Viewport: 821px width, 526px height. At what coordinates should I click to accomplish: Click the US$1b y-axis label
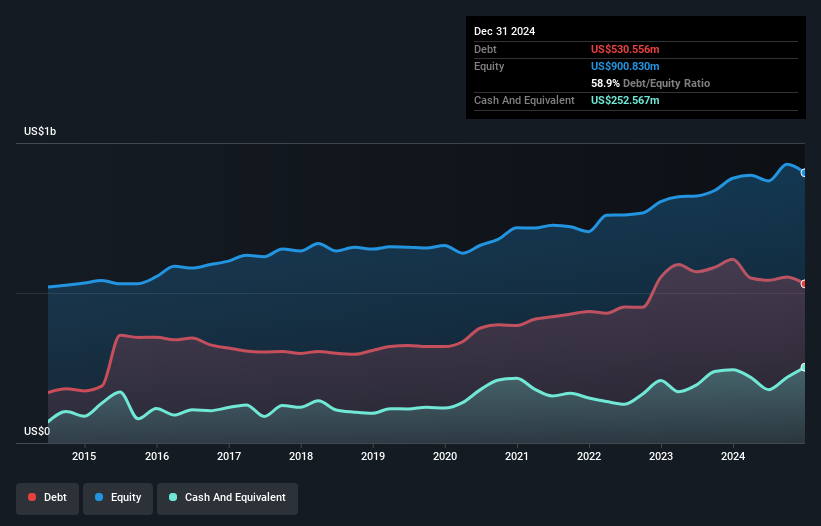point(40,131)
